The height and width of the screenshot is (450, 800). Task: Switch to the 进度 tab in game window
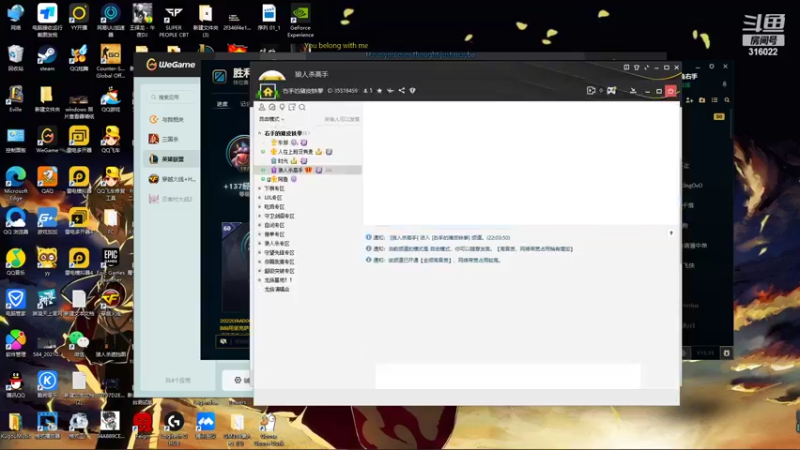click(x=222, y=104)
